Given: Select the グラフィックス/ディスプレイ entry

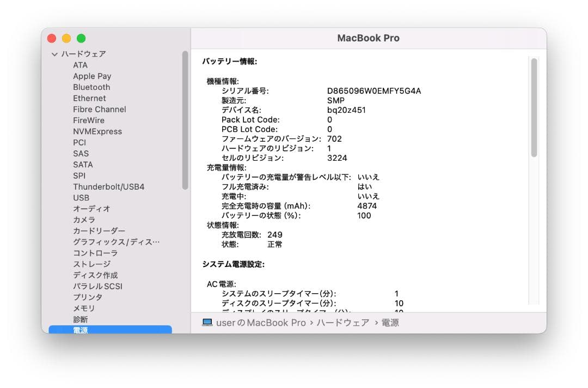Looking at the screenshot, I should coord(115,242).
